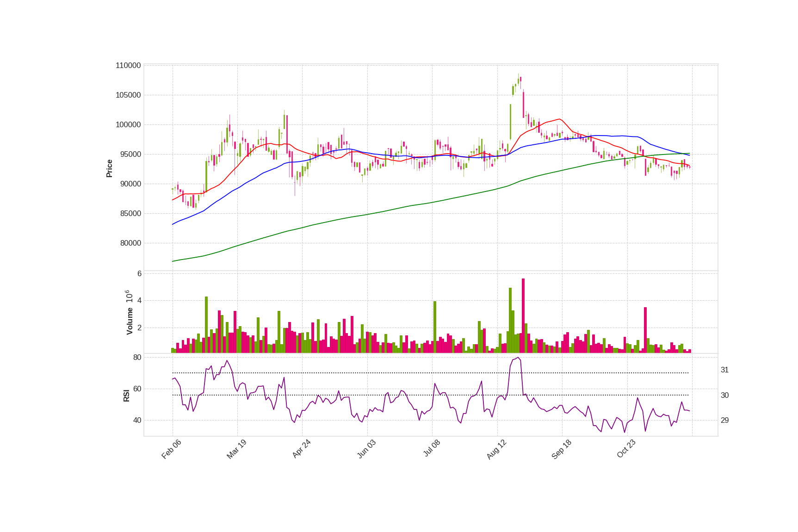
Task: Click the 100000 price axis label
Action: 128,125
